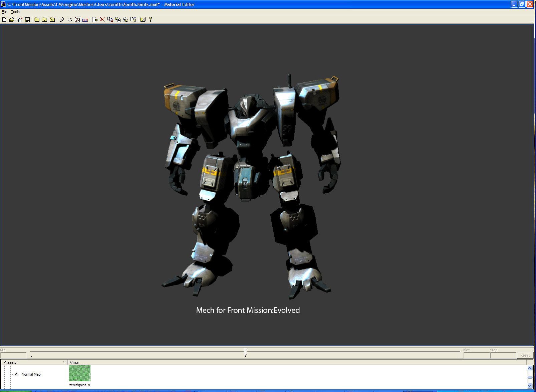
Task: Click the Reset button beside the slider
Action: coord(525,355)
